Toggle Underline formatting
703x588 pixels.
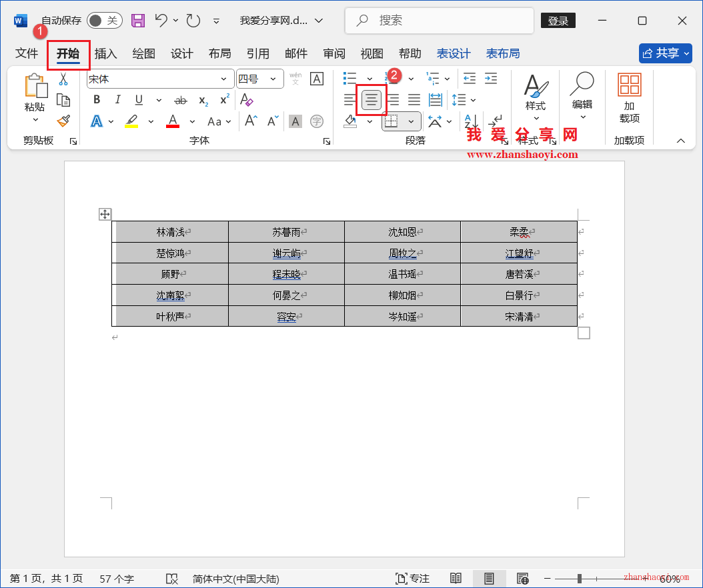(x=139, y=100)
